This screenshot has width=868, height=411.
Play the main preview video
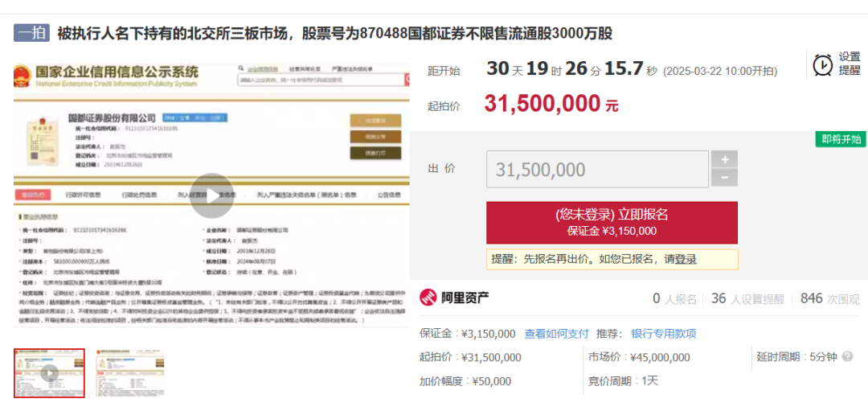point(211,195)
